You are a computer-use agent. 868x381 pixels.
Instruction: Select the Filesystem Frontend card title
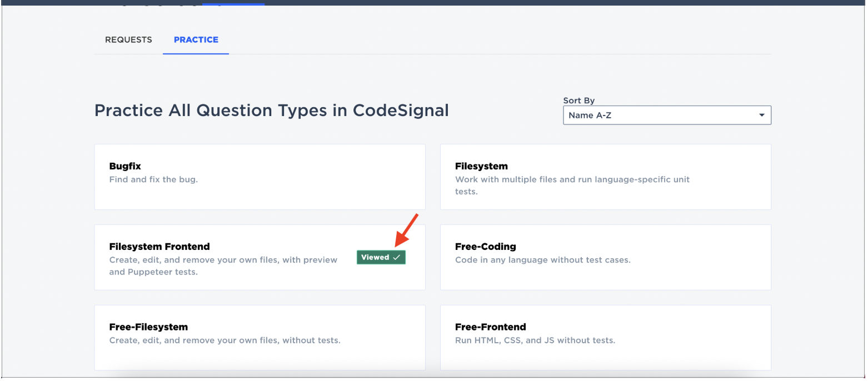pos(159,247)
